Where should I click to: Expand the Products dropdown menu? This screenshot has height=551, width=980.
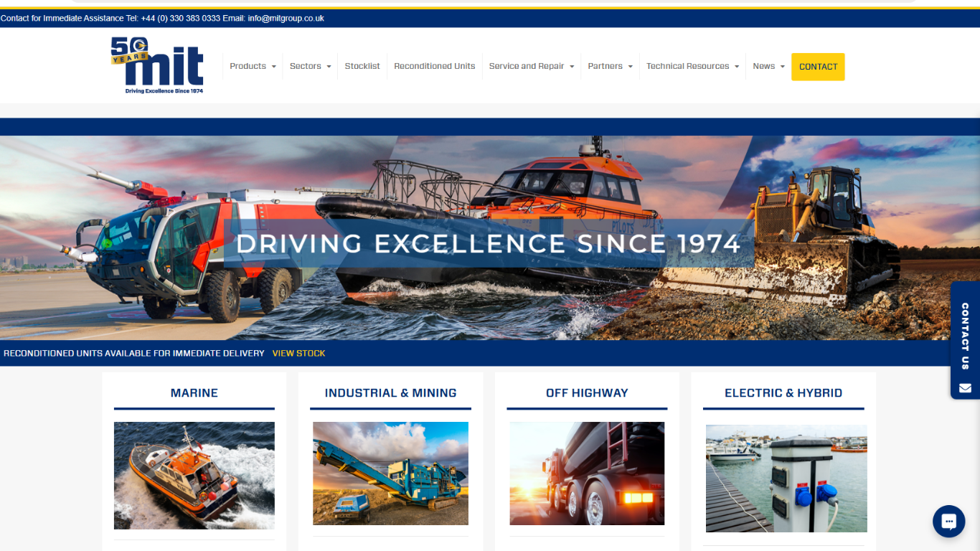253,66
